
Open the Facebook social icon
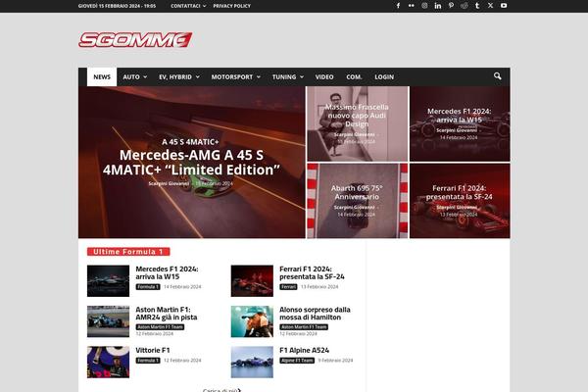[398, 6]
